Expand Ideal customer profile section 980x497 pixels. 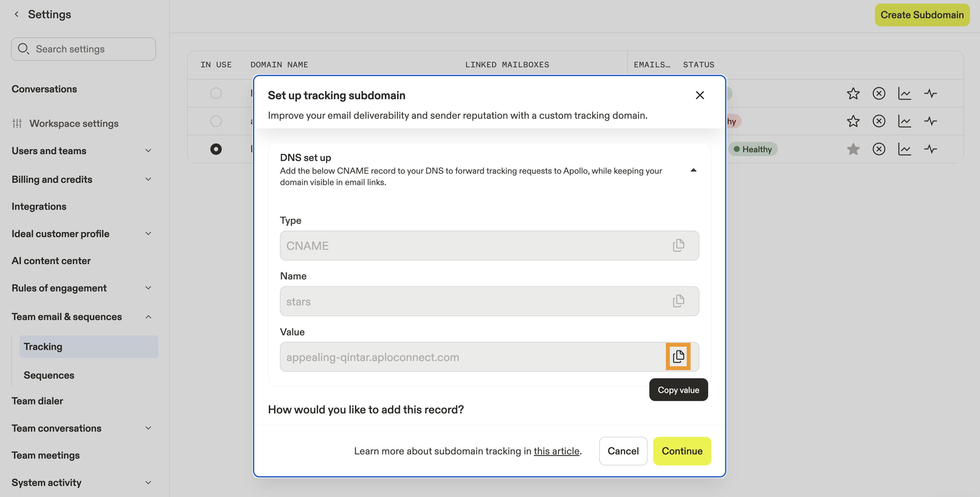(148, 234)
